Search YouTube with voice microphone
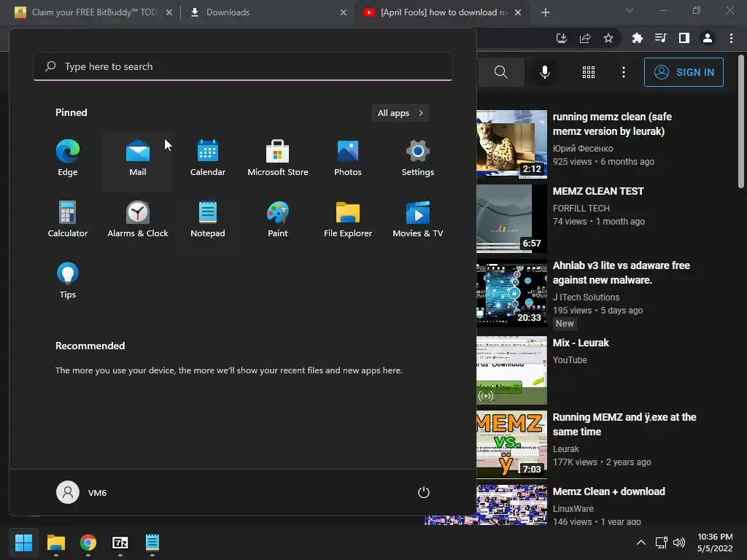This screenshot has width=747, height=560. click(x=545, y=72)
